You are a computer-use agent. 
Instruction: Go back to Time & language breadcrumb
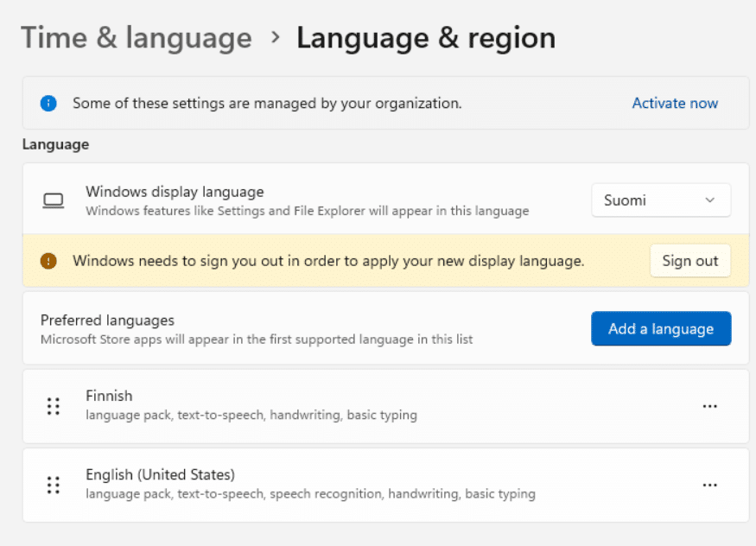137,38
